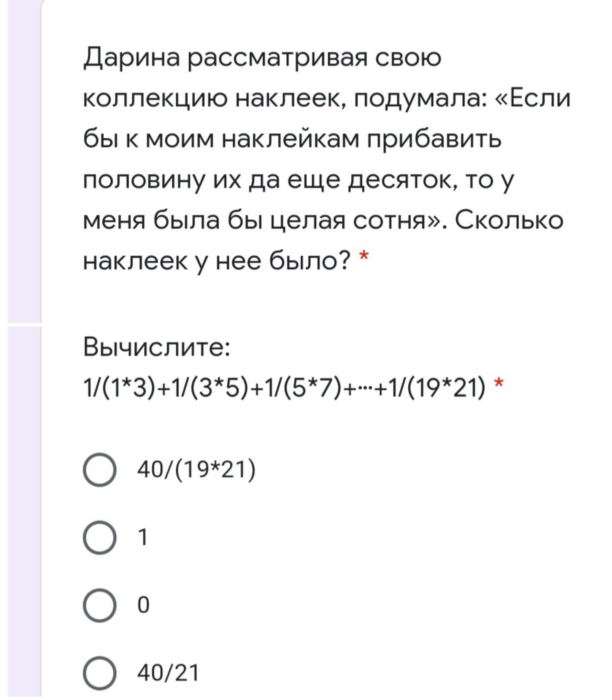Pick the "40/21" radio button
The width and height of the screenshot is (612, 700).
(99, 673)
